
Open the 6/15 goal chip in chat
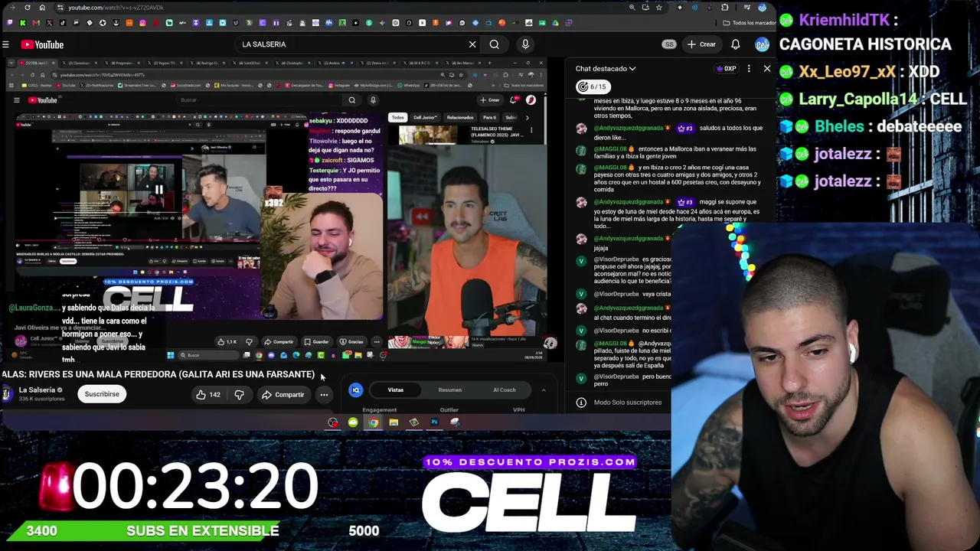592,86
